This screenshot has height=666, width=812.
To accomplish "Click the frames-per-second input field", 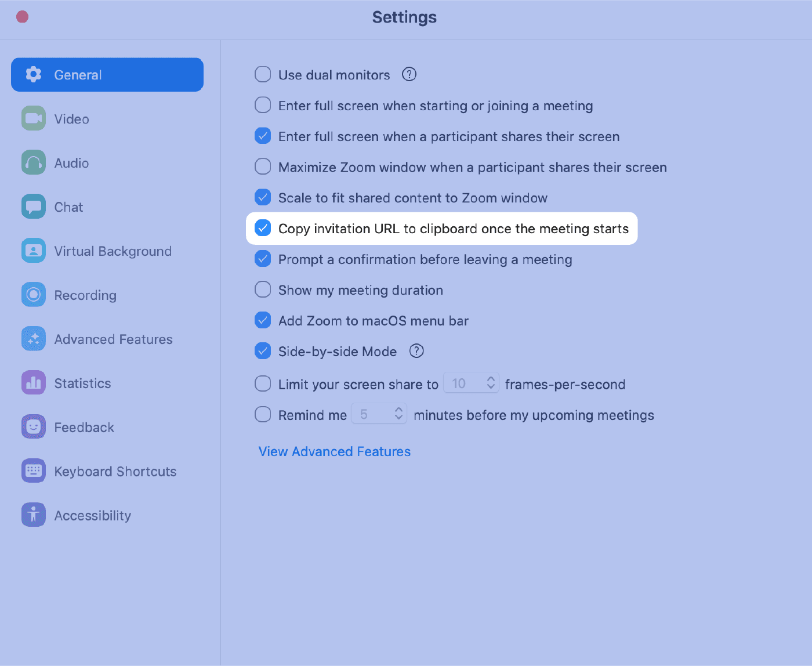I will [x=464, y=382].
